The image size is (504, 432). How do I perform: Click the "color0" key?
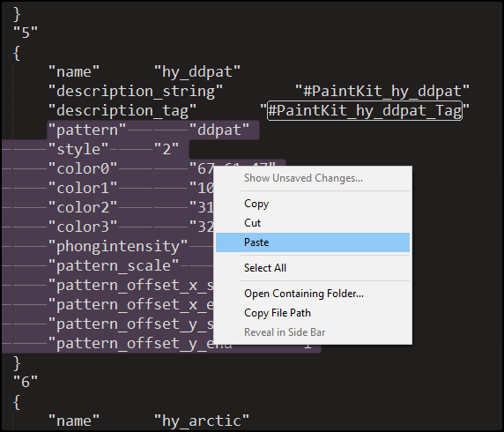83,168
